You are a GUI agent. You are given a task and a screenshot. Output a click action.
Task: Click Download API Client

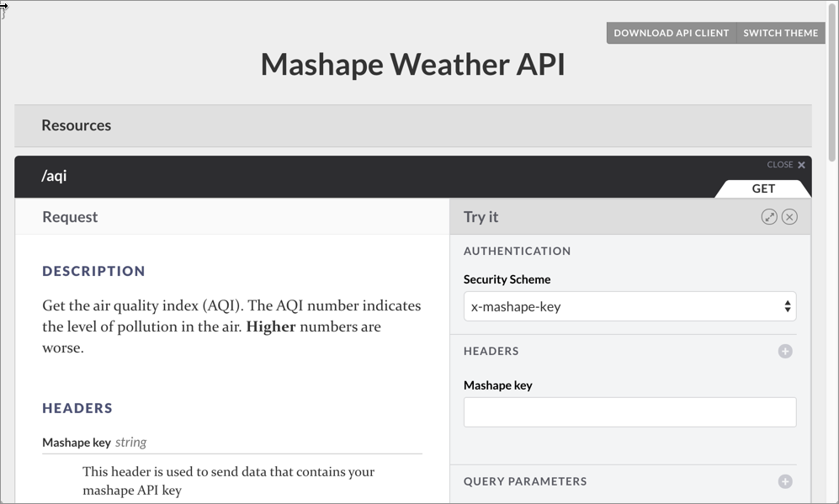tap(671, 33)
